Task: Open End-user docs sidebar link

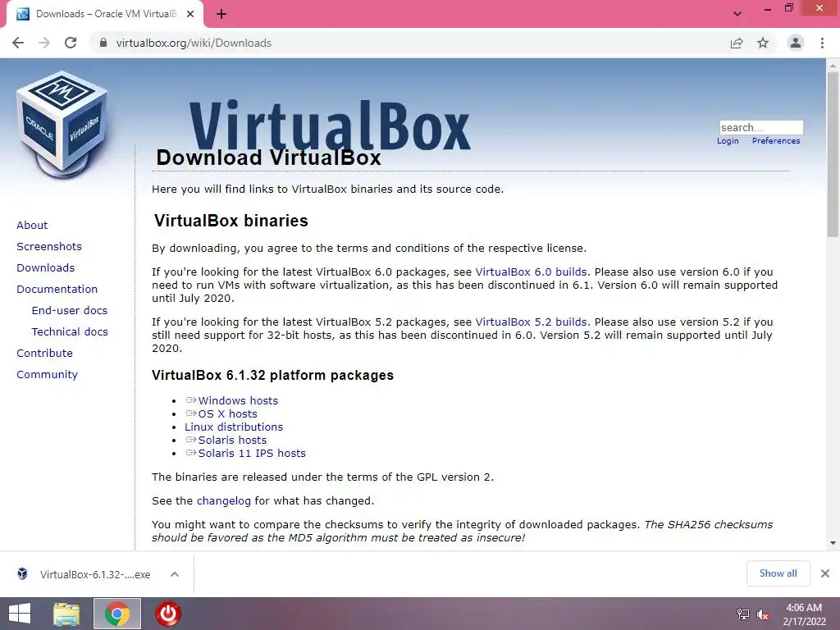Action: tap(70, 311)
